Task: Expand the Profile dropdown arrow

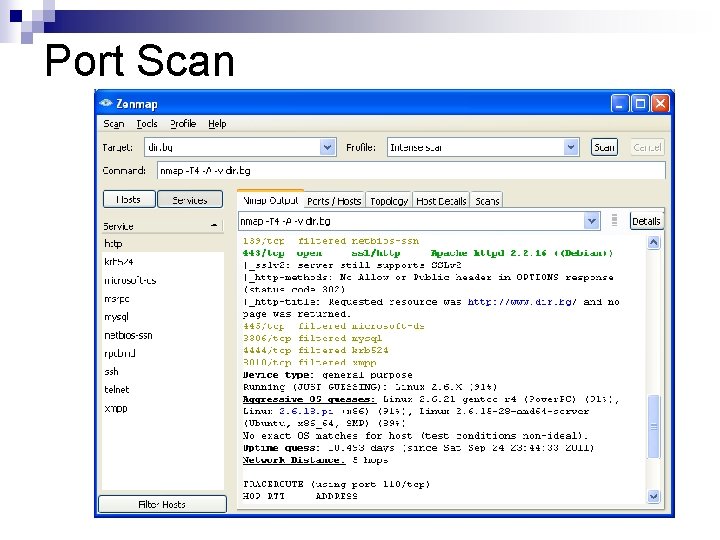Action: pos(571,147)
